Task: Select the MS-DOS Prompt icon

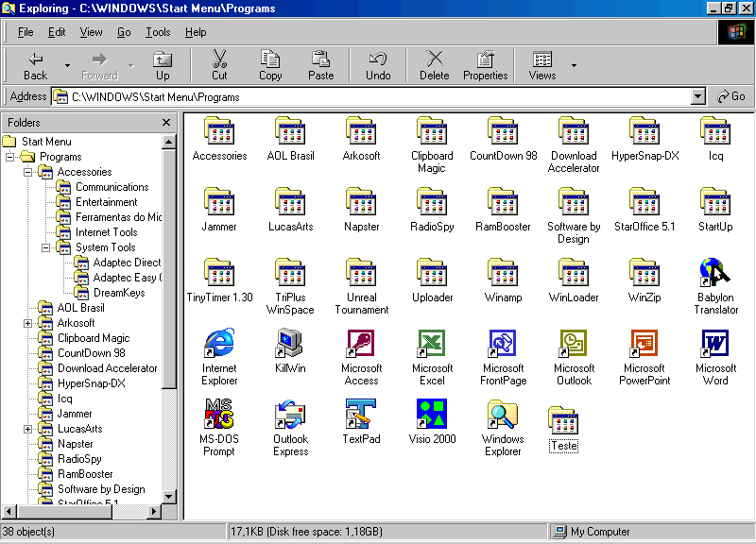Action: (219, 415)
